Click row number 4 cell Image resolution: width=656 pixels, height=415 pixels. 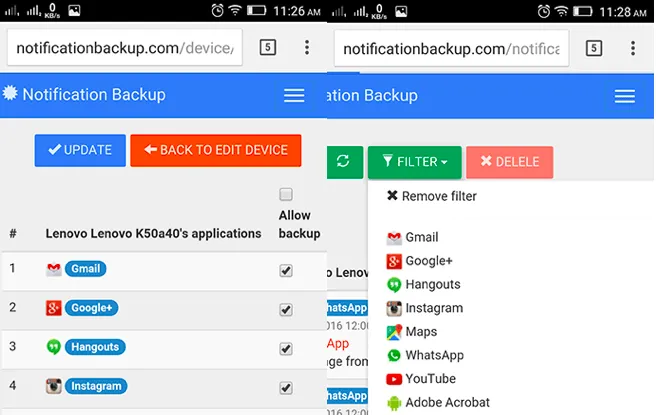[x=13, y=385]
